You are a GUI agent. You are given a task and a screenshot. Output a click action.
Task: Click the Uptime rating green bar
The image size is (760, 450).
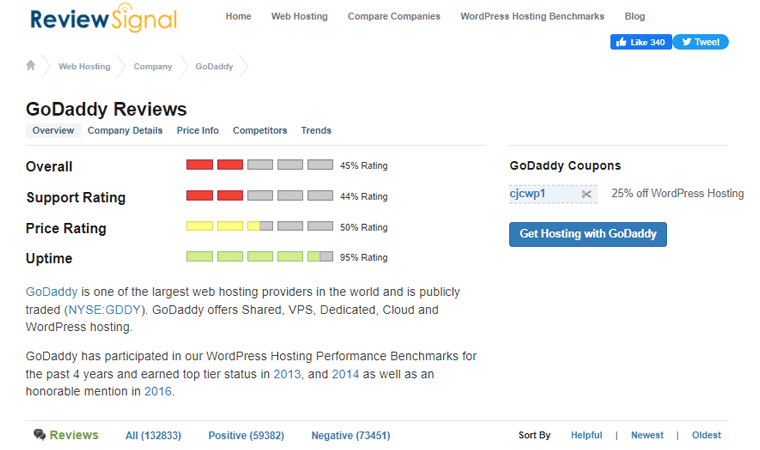click(260, 257)
